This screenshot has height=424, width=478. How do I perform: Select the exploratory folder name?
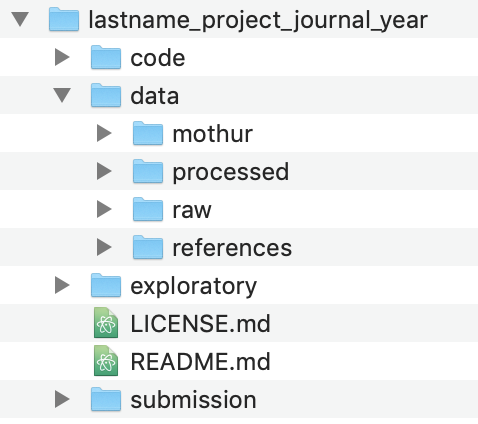pyautogui.click(x=194, y=287)
